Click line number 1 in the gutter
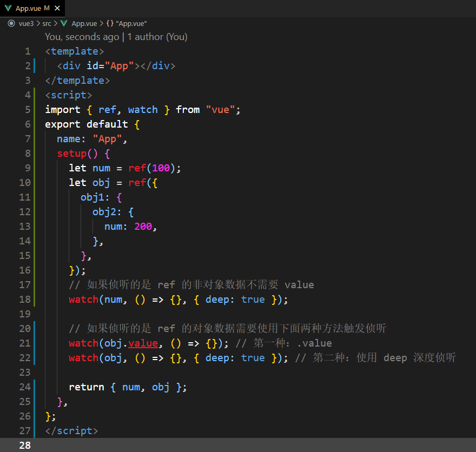Screen dimensions: 476x452 pos(28,51)
